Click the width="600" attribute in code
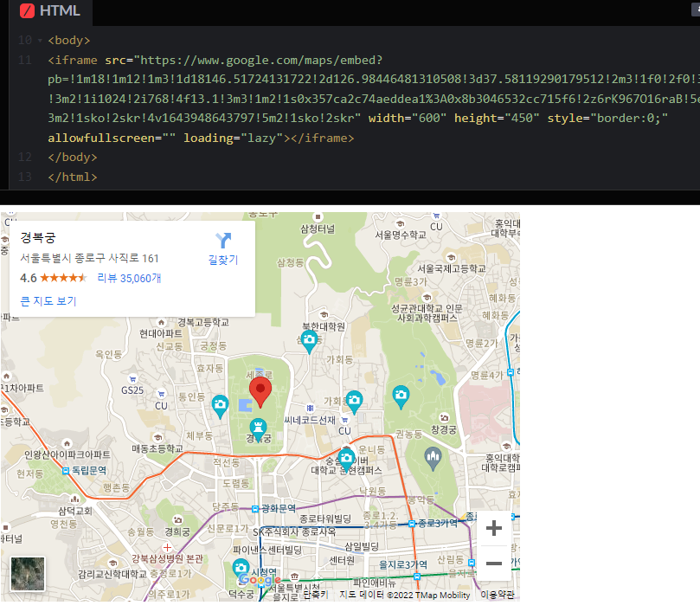Viewport: 700px width, 612px height. click(x=408, y=119)
